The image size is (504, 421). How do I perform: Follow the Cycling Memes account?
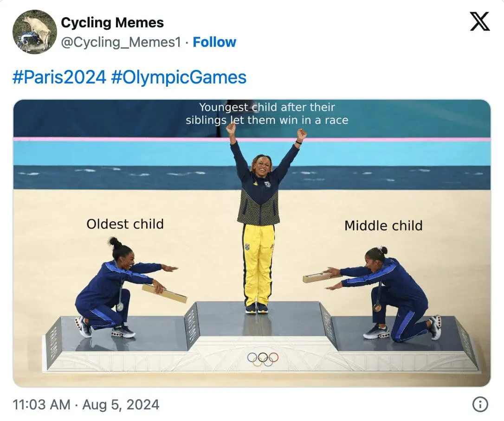coord(214,42)
